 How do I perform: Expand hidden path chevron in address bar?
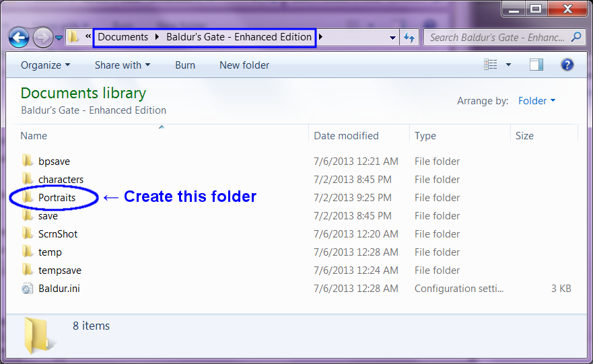[88, 36]
